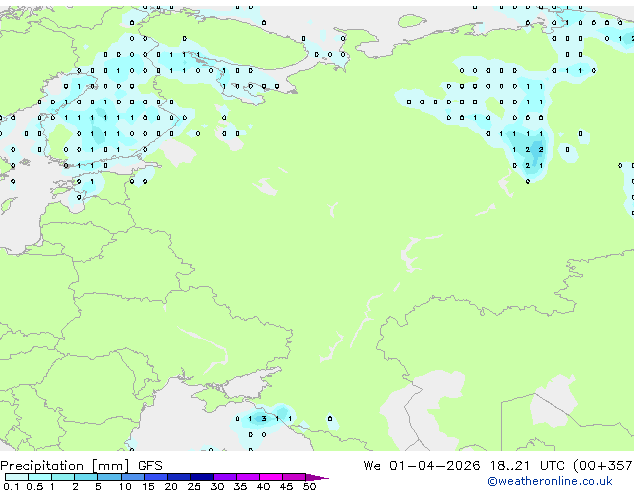Viewport: 634px width, 490px height.
Task: Click the '3' precipitation value on the map
Action: click(x=264, y=418)
